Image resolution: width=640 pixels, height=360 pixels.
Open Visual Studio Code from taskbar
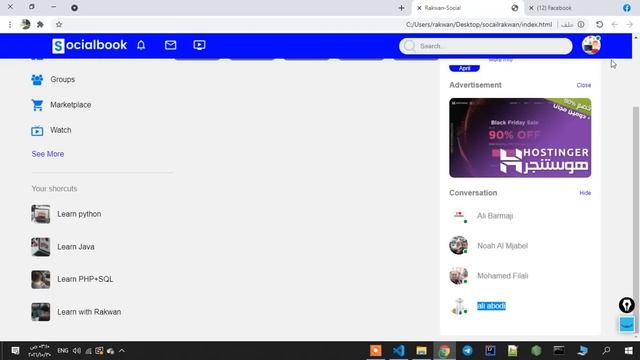click(x=398, y=351)
